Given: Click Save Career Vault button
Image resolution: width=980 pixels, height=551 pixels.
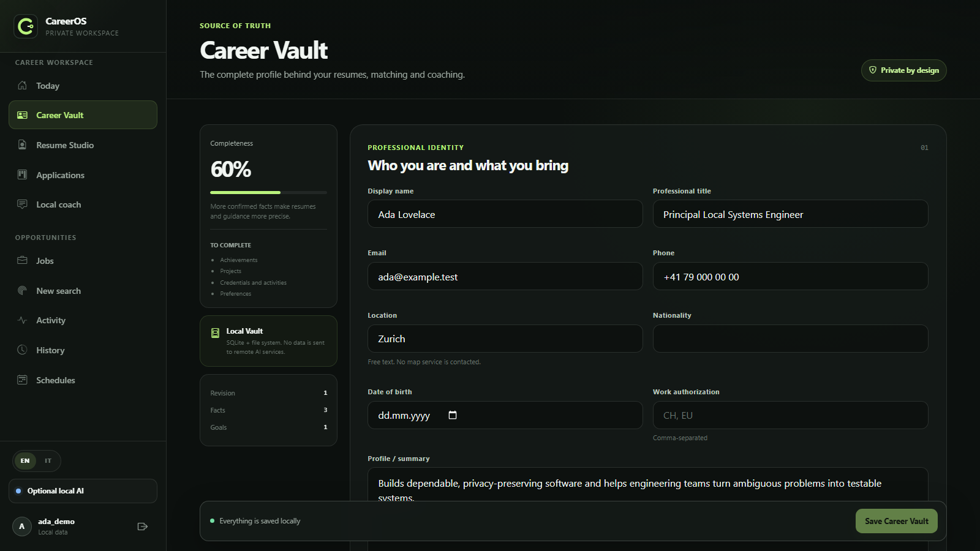Looking at the screenshot, I should [x=897, y=521].
